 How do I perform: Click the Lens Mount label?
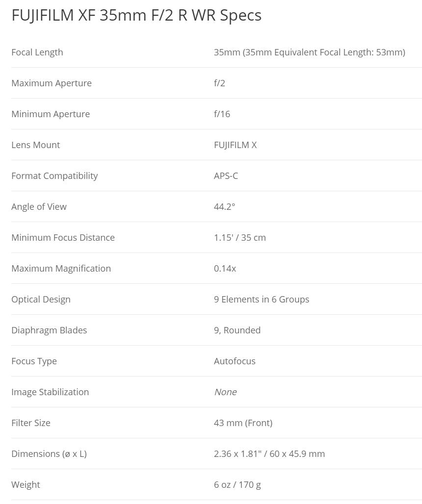(36, 145)
